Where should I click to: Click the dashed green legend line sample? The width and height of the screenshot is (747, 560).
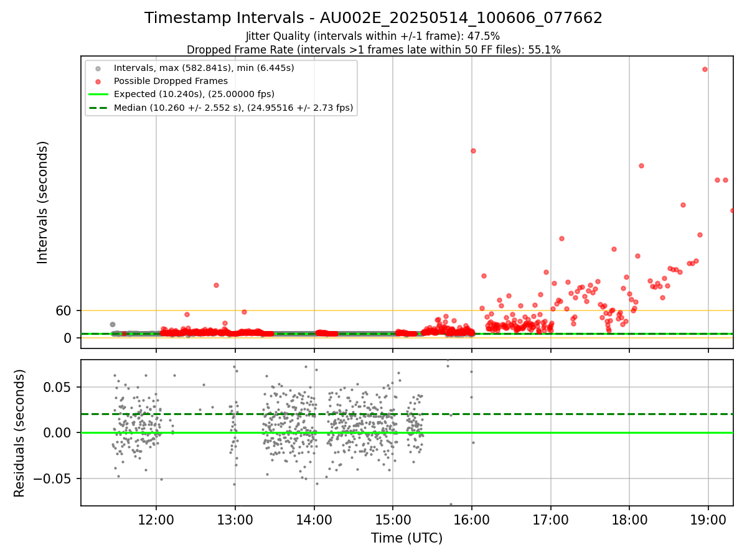[x=98, y=108]
